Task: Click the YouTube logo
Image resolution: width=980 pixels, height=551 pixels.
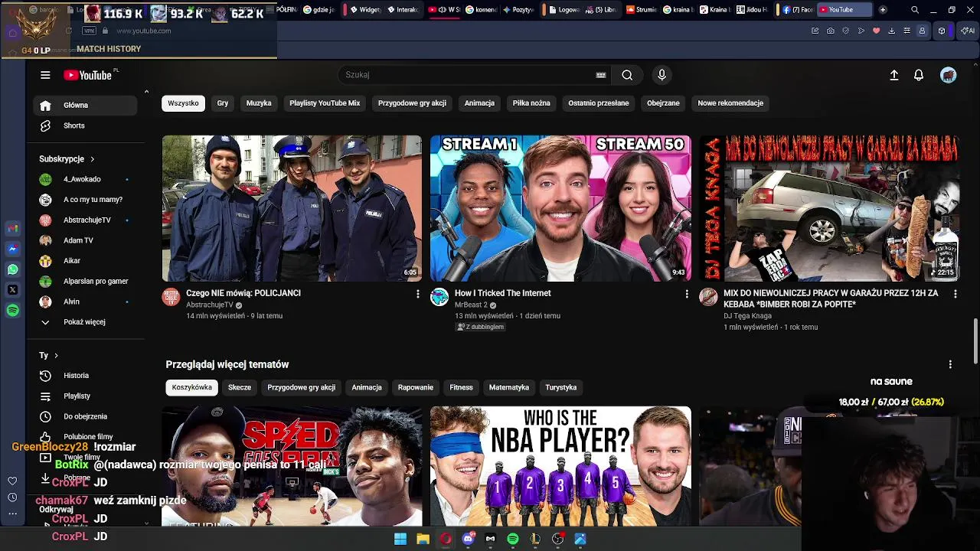Action: point(87,75)
